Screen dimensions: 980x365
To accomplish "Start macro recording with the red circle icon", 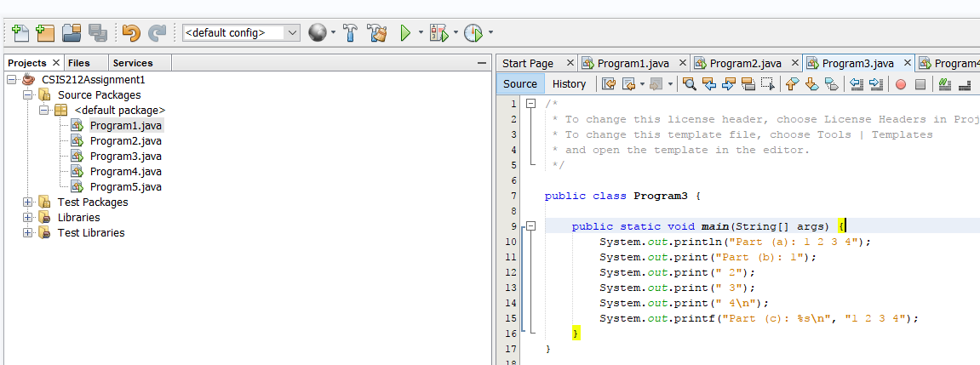I will tap(900, 84).
